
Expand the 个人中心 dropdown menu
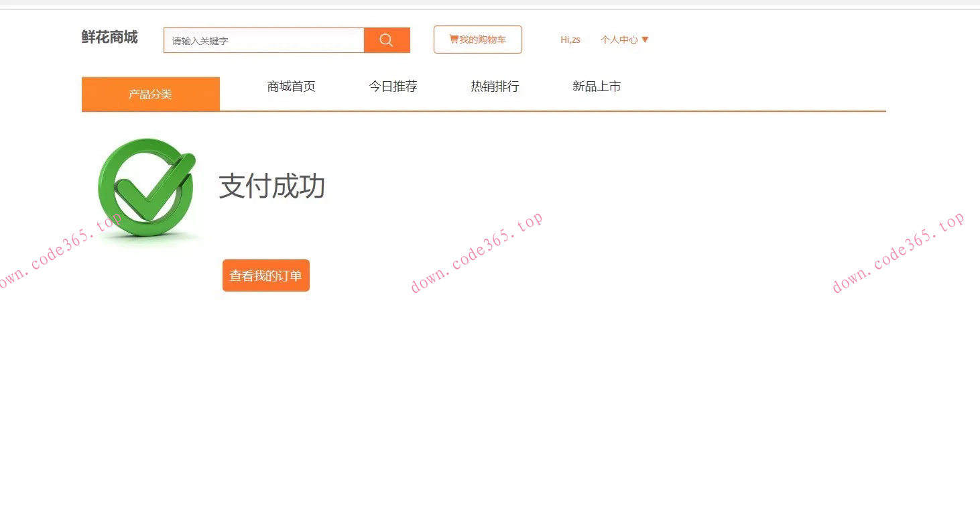[x=623, y=40]
